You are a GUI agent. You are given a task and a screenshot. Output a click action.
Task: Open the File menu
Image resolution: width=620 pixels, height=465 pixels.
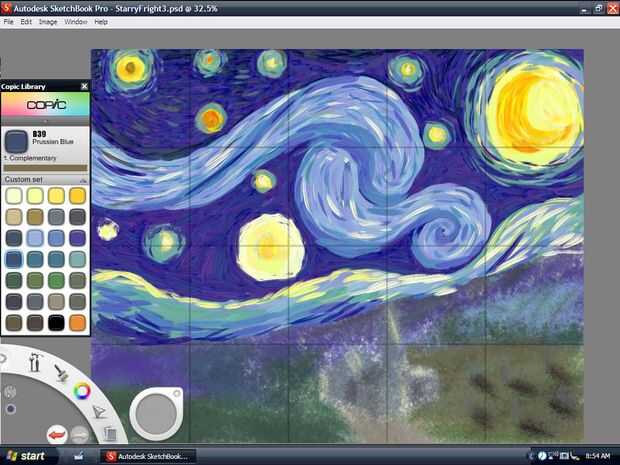(8, 22)
